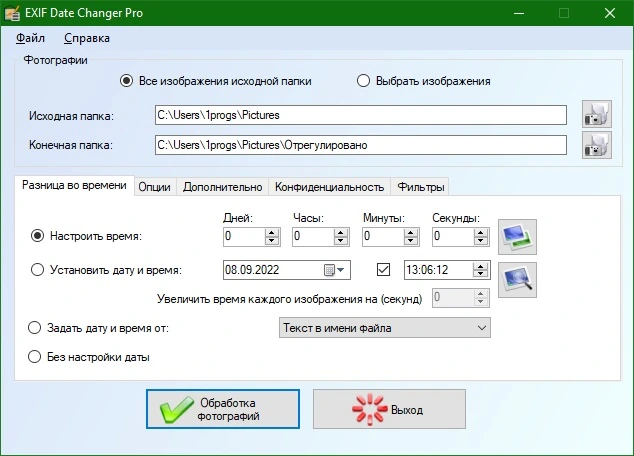Click the magnifier photo icon beside time field

517,280
